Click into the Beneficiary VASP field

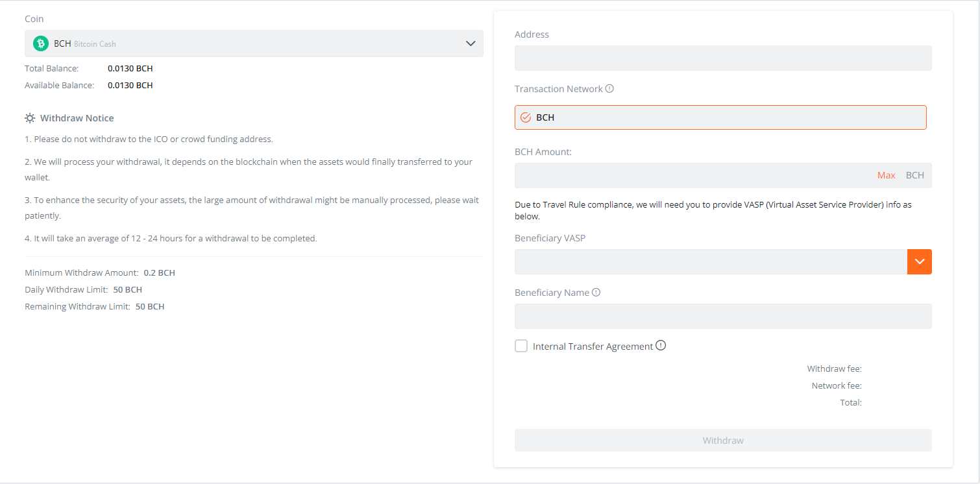point(711,261)
